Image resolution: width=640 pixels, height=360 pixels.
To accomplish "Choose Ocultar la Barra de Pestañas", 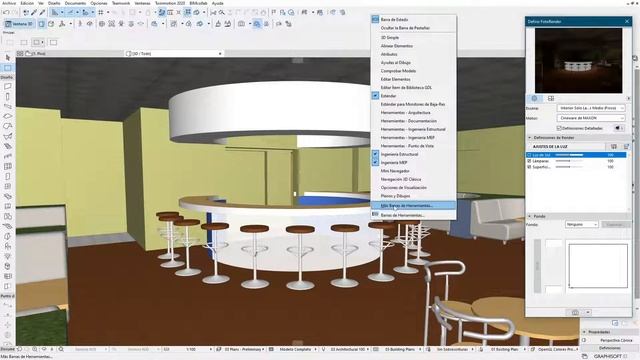I will 413,28.
